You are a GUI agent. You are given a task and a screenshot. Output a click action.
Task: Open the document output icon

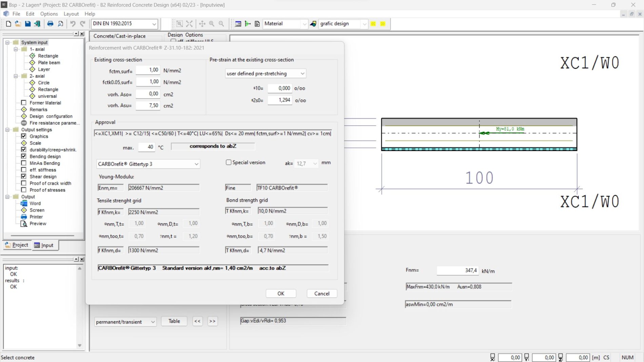257,24
